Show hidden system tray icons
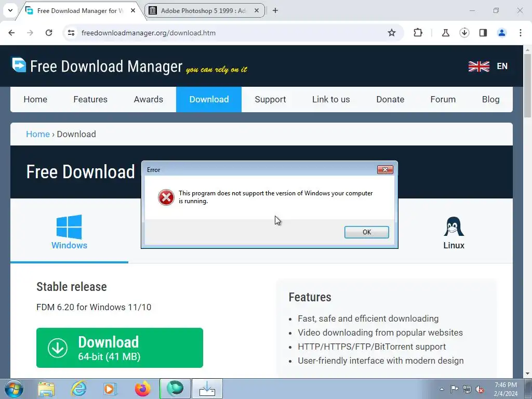The width and height of the screenshot is (532, 399). point(442,389)
